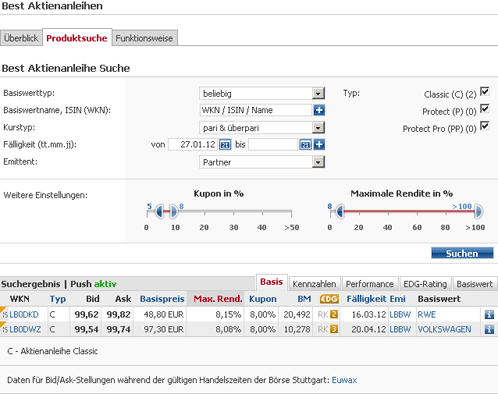
Task: Click the Kupon lower slider handle at 5
Action: (159, 211)
